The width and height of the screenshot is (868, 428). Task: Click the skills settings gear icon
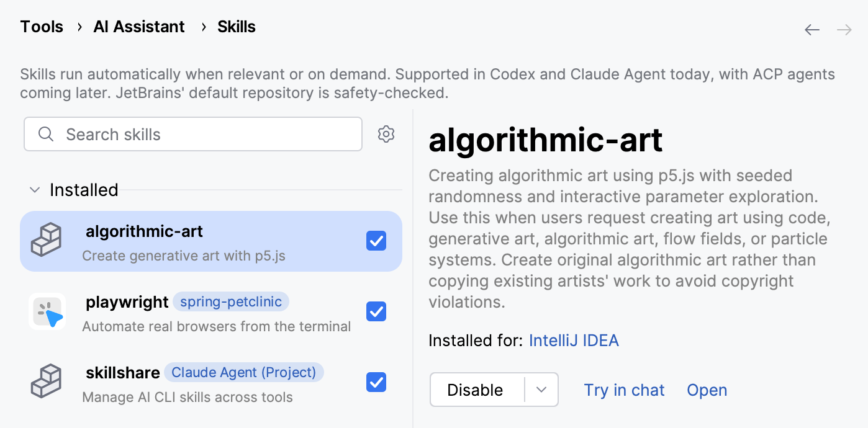pyautogui.click(x=386, y=134)
